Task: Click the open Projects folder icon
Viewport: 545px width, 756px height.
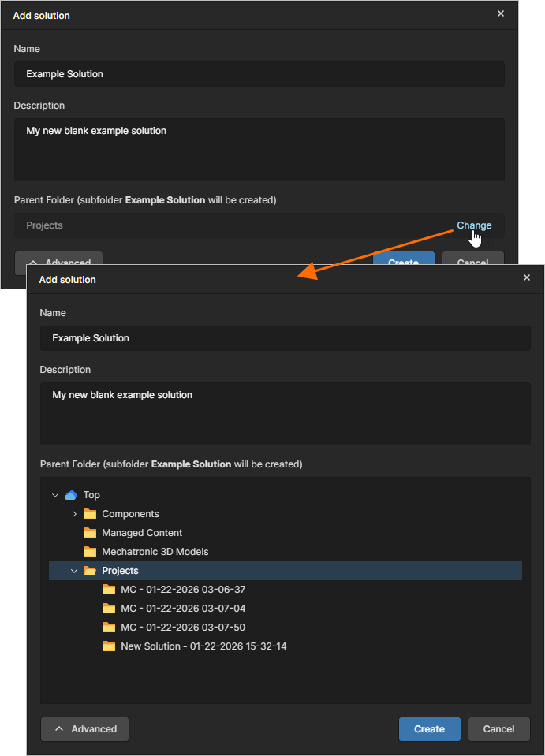Action: [90, 571]
